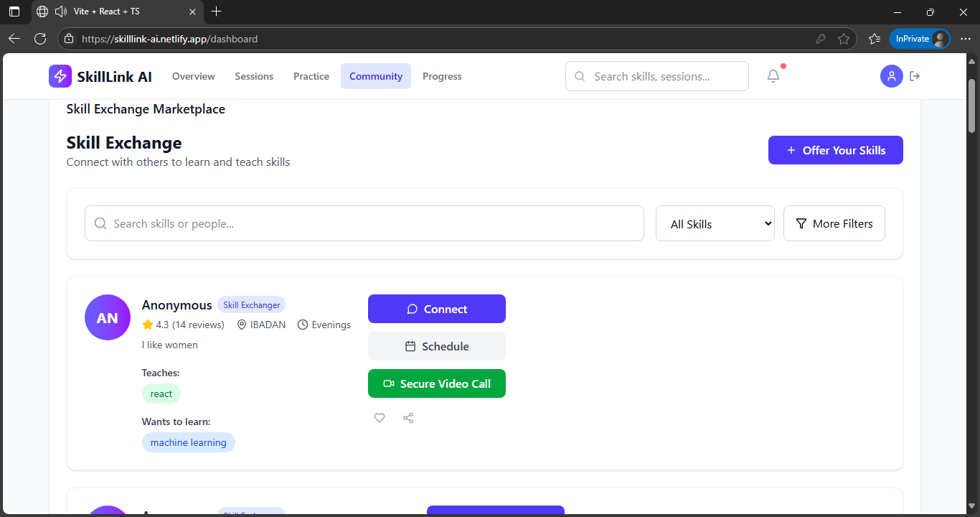
Task: Open browser favorites list
Action: [874, 39]
